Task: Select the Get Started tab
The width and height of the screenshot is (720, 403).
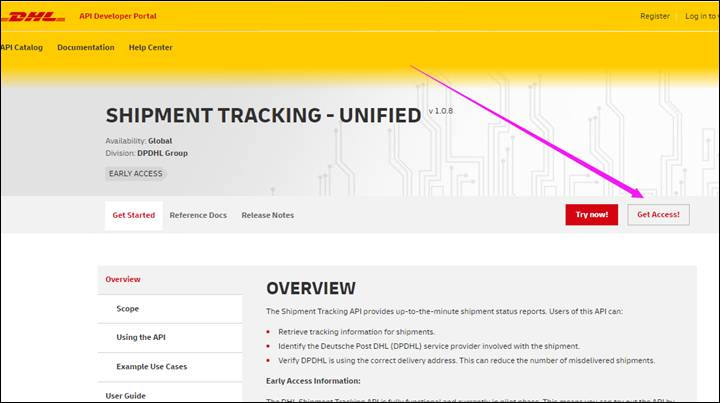Action: 134,215
